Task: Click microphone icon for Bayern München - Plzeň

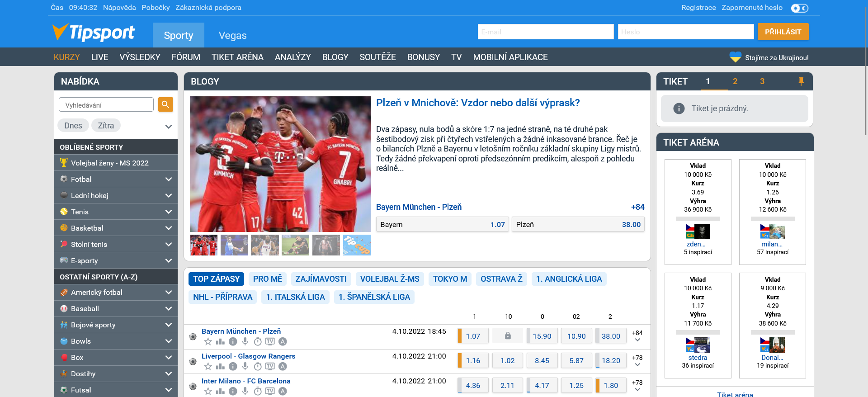Action: click(245, 341)
